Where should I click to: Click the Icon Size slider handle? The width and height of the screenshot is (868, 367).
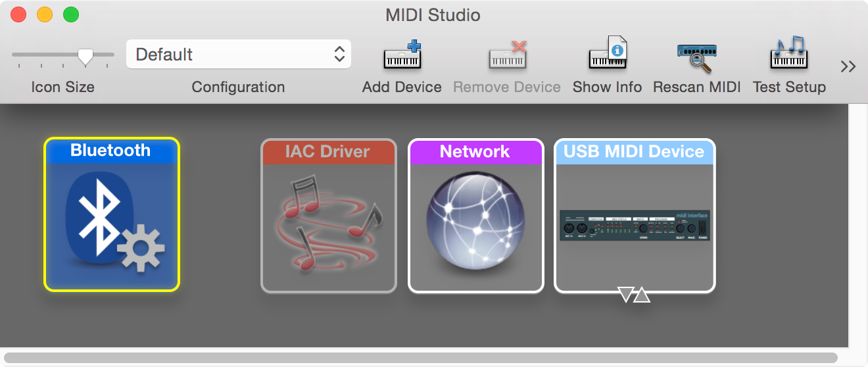point(85,57)
